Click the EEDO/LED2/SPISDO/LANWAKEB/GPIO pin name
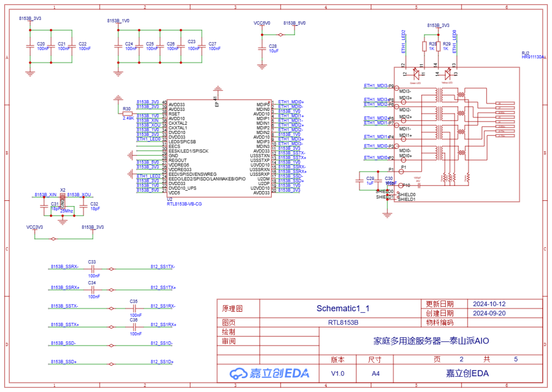Screen dimensions: 552x392 point(207,179)
